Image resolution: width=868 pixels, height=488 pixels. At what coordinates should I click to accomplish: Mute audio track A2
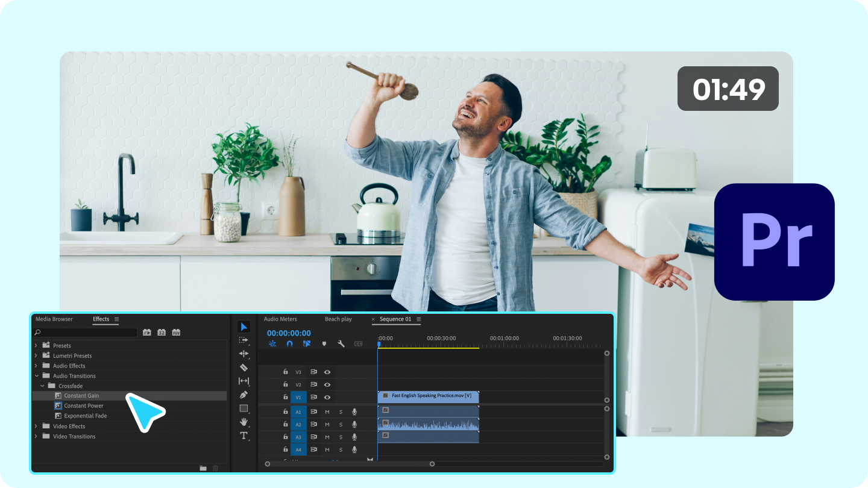point(327,424)
